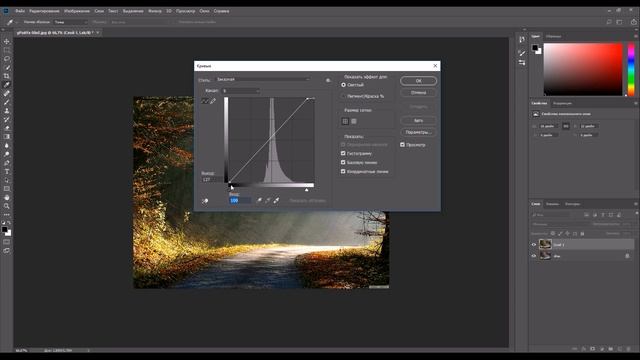Click the top layer thumbnail
640x360 pixels.
545,244
